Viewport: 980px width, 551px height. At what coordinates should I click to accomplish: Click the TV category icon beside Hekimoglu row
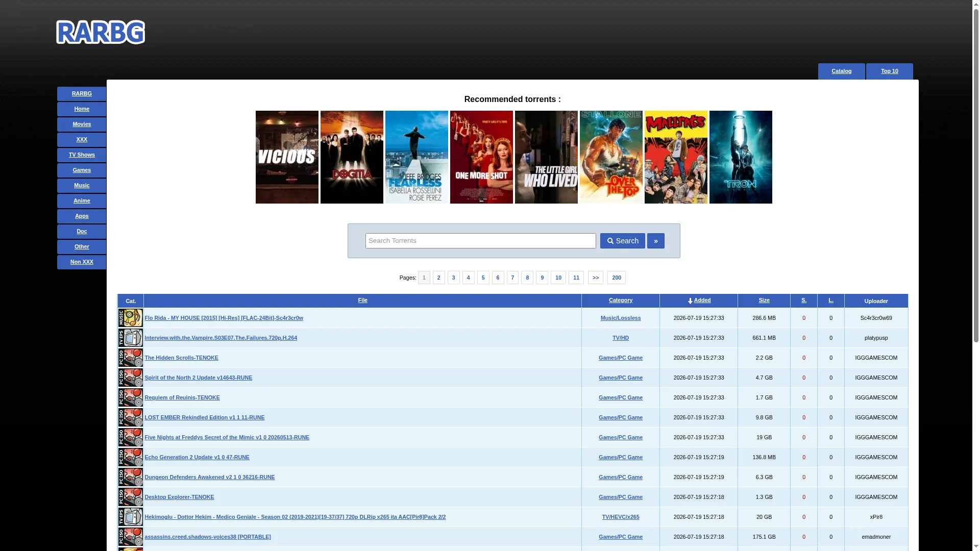click(131, 517)
